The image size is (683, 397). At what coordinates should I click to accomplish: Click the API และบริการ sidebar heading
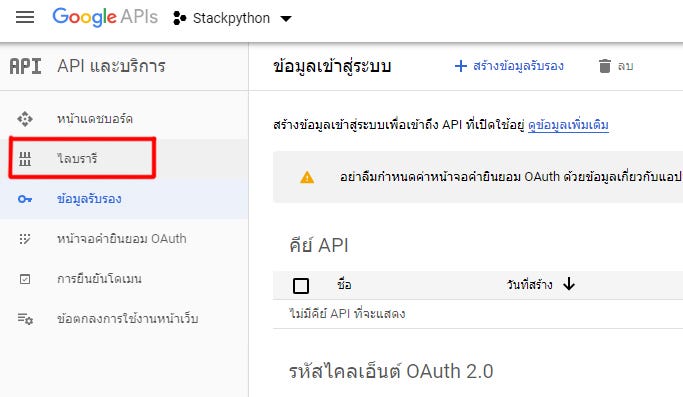[x=111, y=66]
